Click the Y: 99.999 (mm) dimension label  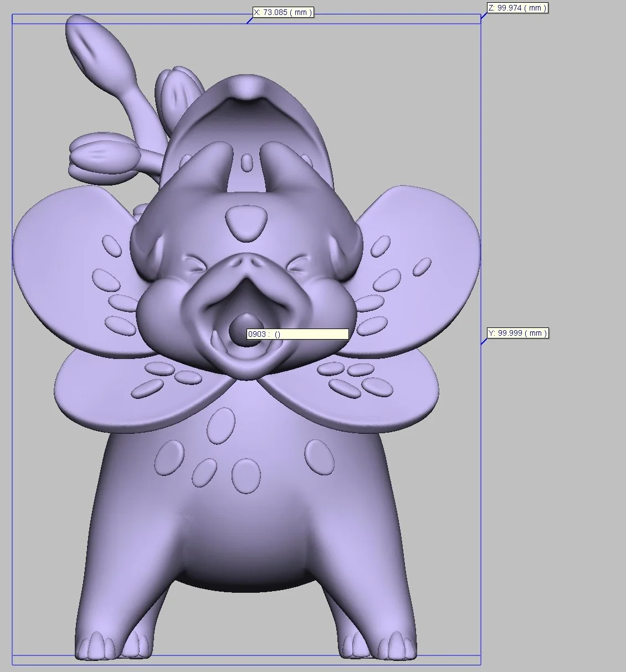[x=518, y=333]
